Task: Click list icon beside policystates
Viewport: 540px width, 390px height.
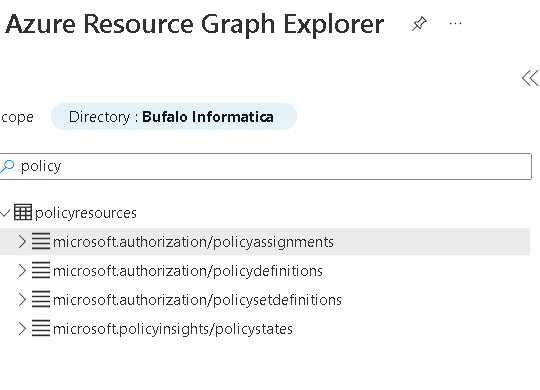Action: [x=41, y=328]
